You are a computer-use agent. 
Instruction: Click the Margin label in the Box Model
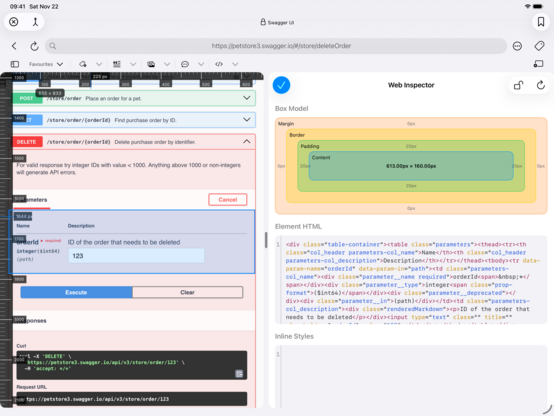click(x=286, y=124)
